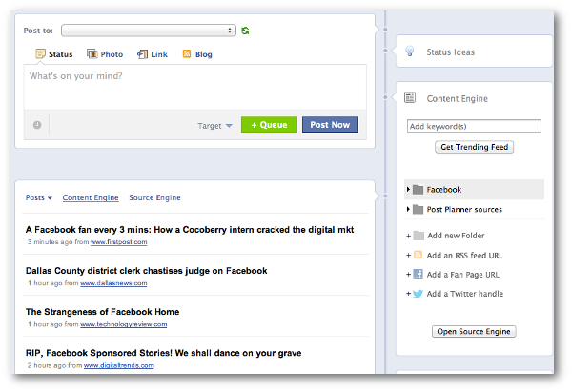Select Add a Twitter handle label
Viewport: 572px width, 392px height.
[465, 294]
